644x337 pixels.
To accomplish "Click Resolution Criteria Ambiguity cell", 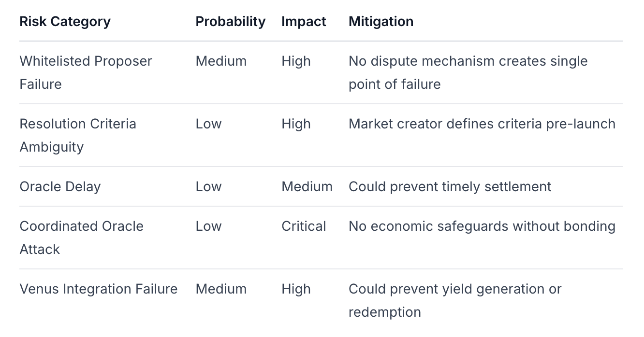I will coord(77,135).
